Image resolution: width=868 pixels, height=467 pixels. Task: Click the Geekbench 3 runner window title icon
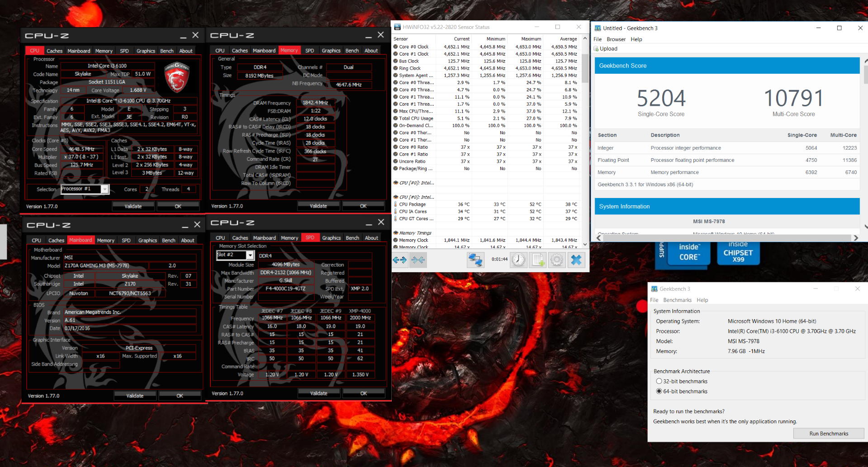tap(654, 289)
